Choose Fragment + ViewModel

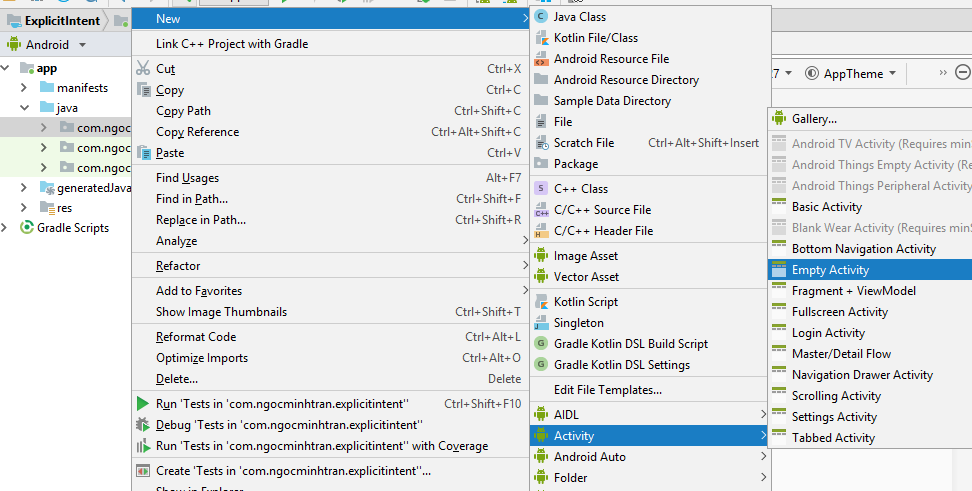(x=870, y=291)
